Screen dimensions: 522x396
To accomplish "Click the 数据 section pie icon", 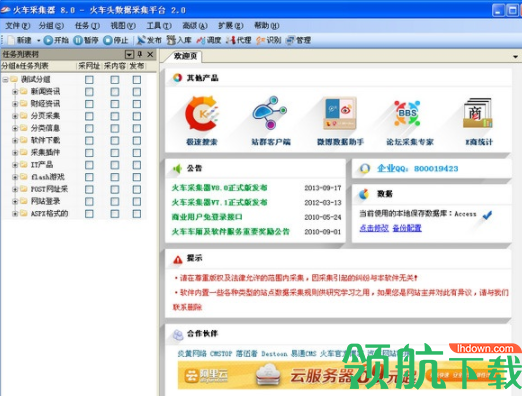I will coord(364,194).
